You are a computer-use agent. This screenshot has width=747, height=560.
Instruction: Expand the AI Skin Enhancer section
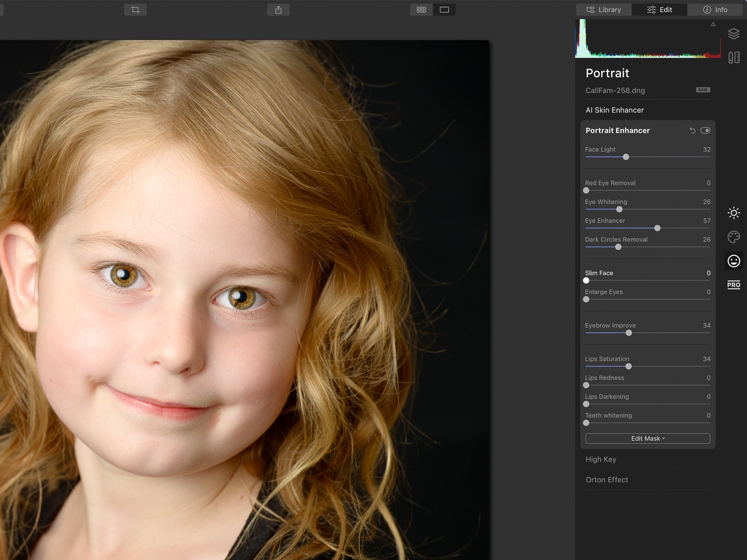615,110
